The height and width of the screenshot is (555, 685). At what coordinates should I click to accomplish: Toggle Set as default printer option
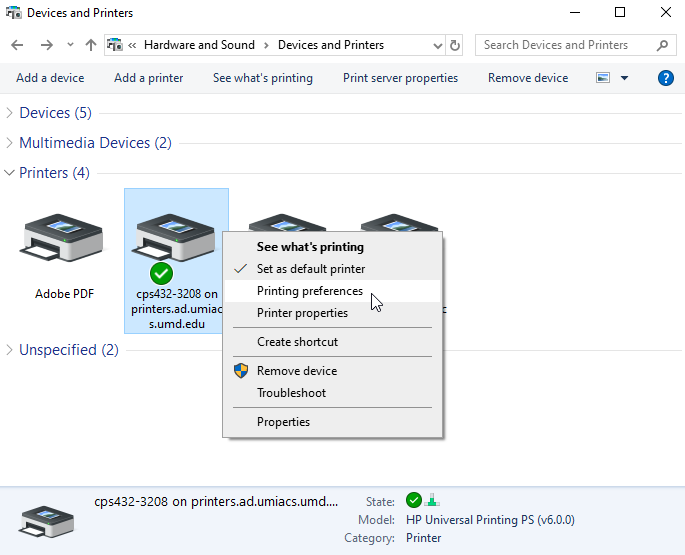tap(310, 269)
